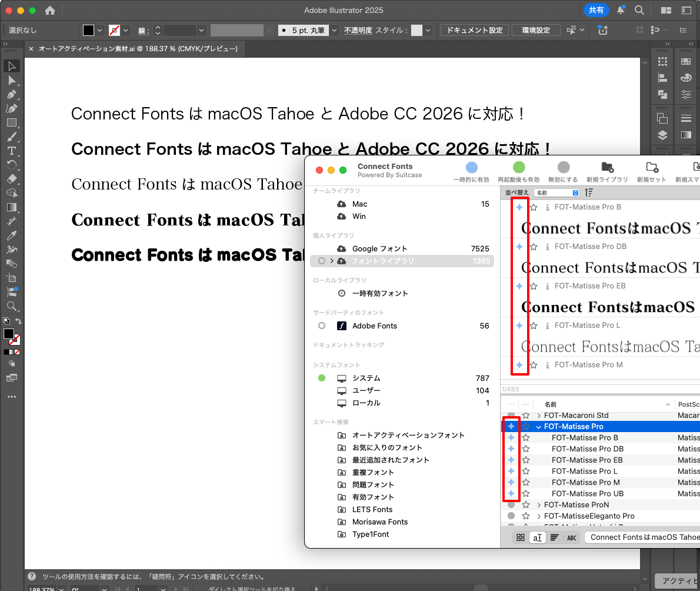Toggle activation circle for FOT-MatisseEleganto Pro
This screenshot has width=700, height=591.
coord(511,516)
